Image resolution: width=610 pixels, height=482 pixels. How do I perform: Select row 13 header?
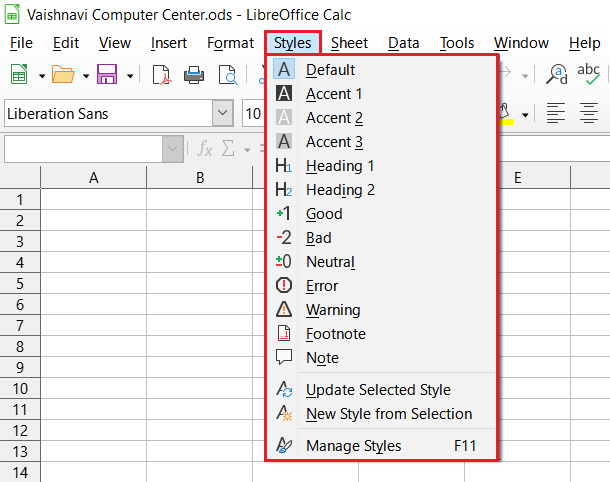coord(20,451)
